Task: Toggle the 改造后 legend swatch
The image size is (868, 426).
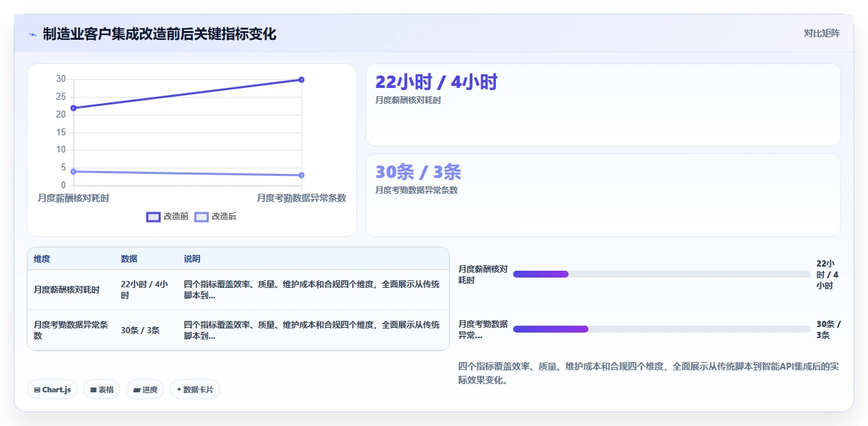Action: (x=201, y=216)
